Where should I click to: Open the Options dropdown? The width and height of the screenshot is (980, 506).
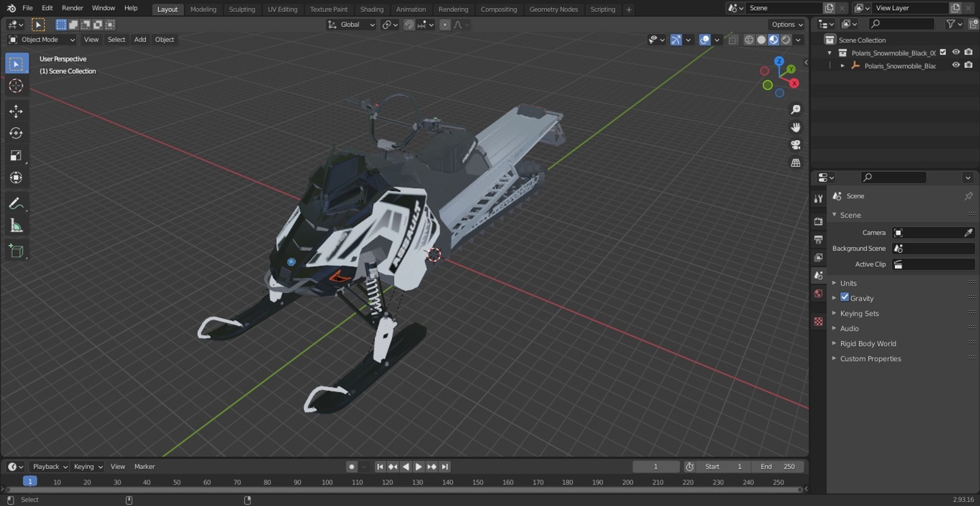tap(787, 25)
